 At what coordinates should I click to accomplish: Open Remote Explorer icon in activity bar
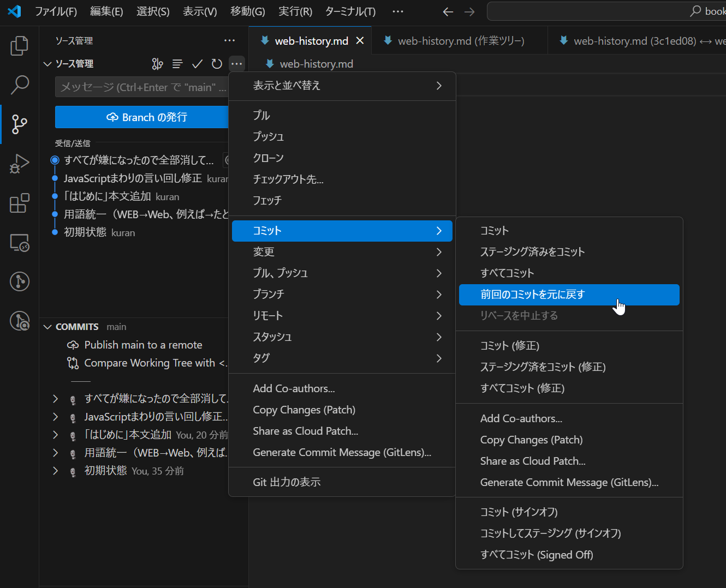click(x=20, y=243)
